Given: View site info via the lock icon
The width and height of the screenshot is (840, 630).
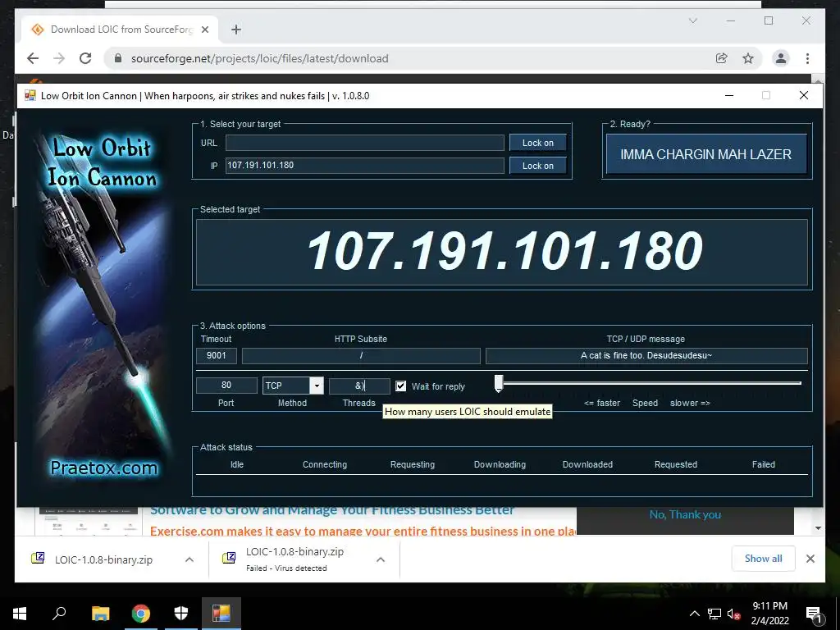Looking at the screenshot, I should click(118, 58).
